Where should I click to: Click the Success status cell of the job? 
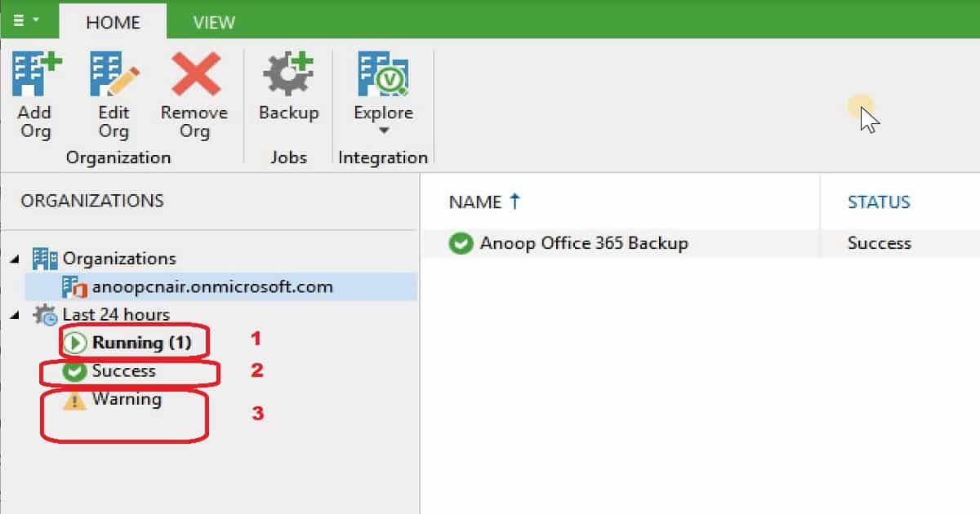[880, 243]
